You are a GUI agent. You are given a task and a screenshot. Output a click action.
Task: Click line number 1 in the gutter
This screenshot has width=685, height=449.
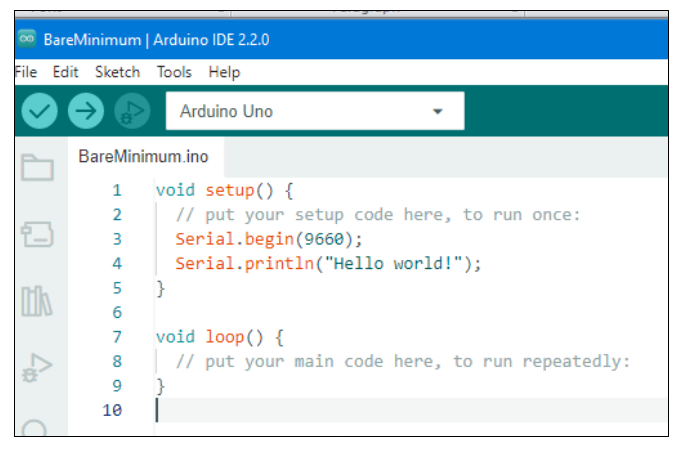click(x=117, y=190)
